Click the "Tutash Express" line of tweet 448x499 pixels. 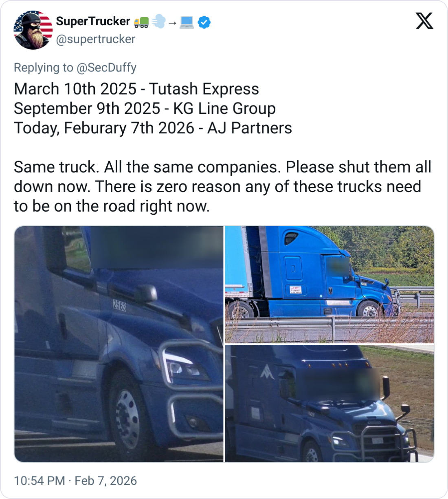[136, 89]
